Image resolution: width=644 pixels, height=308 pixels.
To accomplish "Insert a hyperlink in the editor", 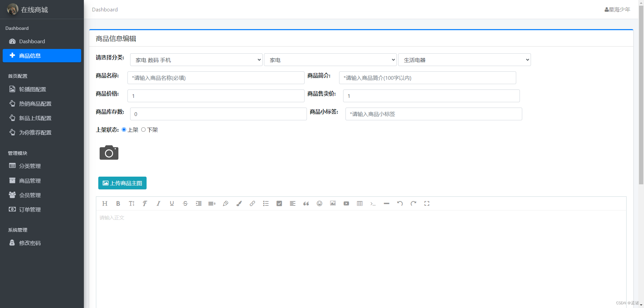I will tap(252, 203).
